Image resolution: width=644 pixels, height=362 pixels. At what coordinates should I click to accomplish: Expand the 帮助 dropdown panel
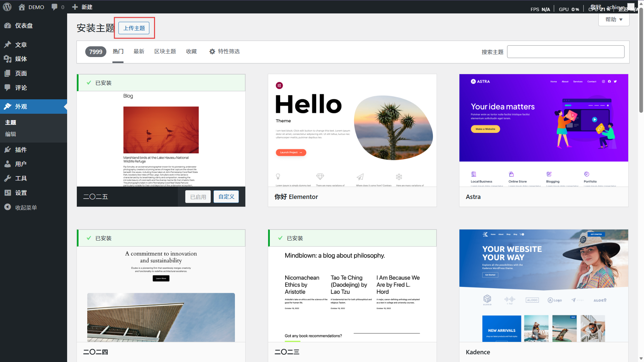coord(613,19)
